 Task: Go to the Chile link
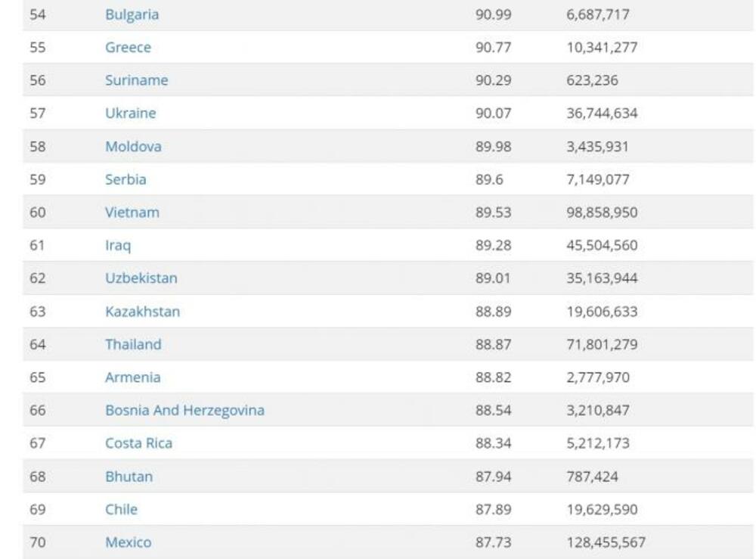pyautogui.click(x=121, y=510)
